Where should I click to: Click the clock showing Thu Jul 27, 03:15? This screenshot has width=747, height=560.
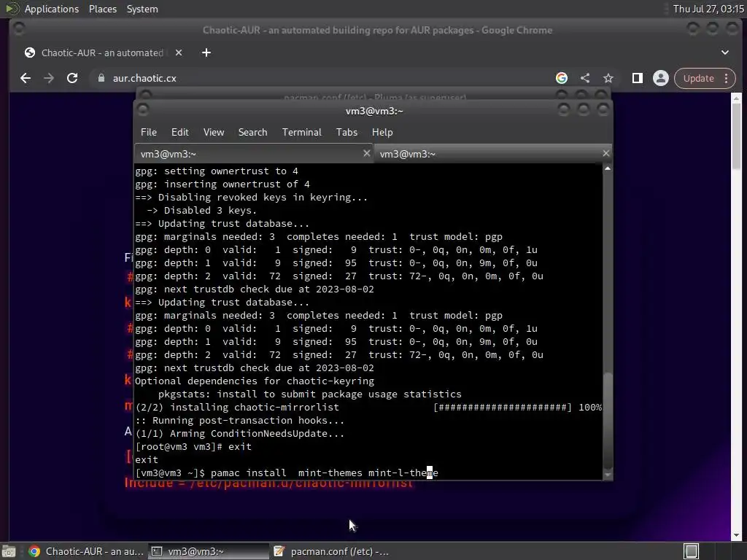coord(708,9)
